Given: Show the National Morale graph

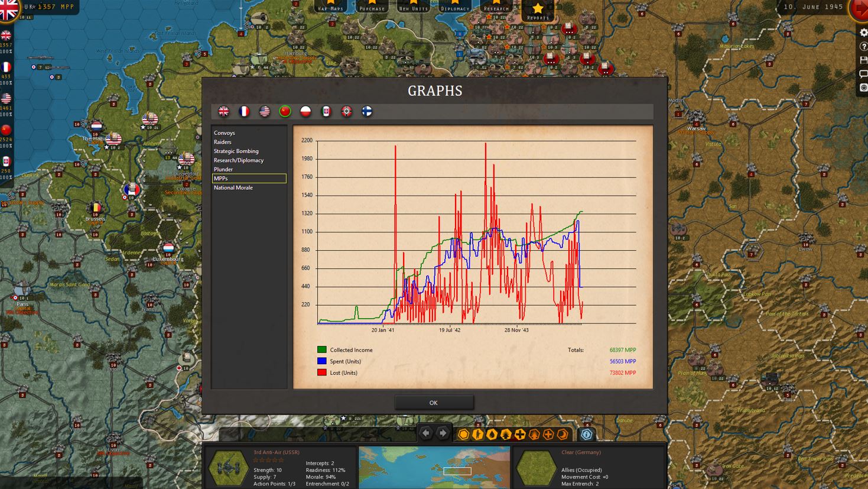Looking at the screenshot, I should point(249,187).
